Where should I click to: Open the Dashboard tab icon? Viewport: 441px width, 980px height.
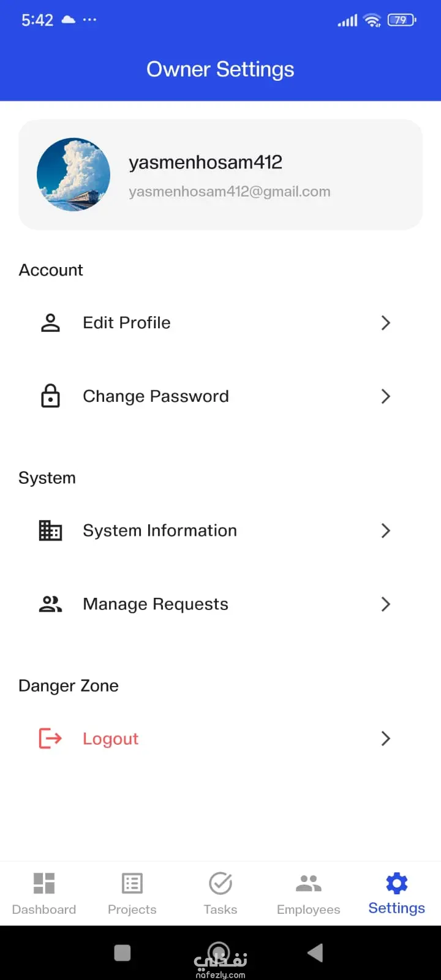[44, 883]
